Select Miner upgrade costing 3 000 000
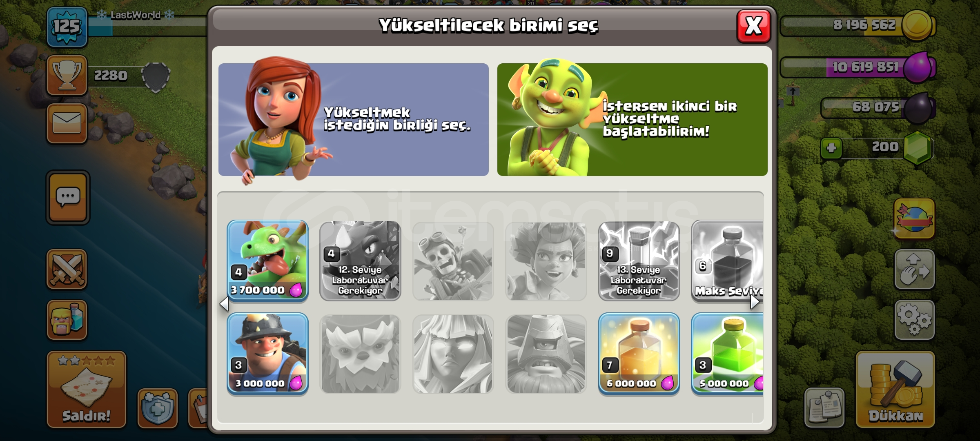980x441 pixels. [x=267, y=354]
